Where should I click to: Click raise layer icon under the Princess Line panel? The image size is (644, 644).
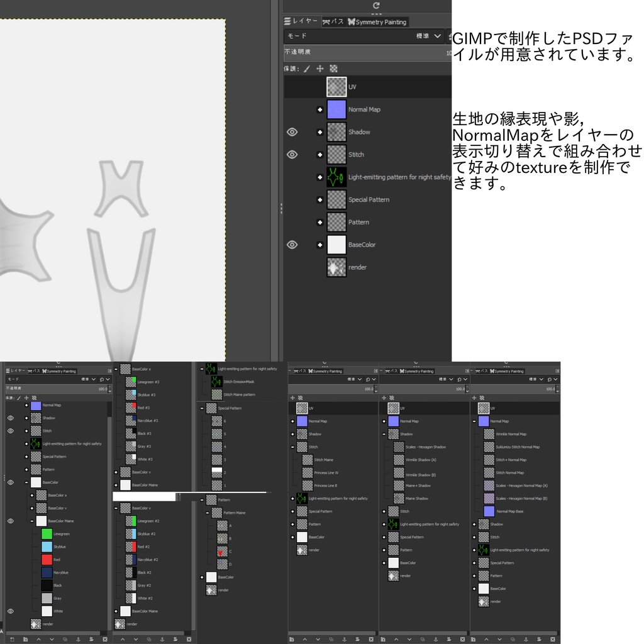pos(305,639)
